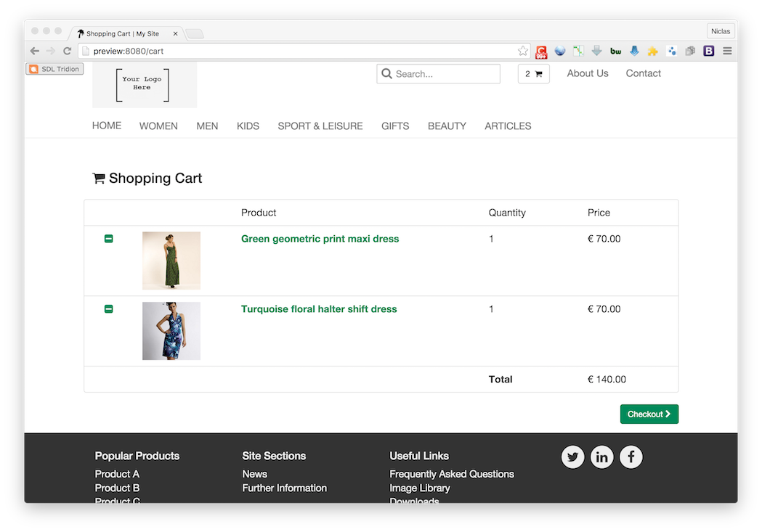Go to the WOMEN navigation menu
Viewport: 762px width, 532px height.
point(158,126)
